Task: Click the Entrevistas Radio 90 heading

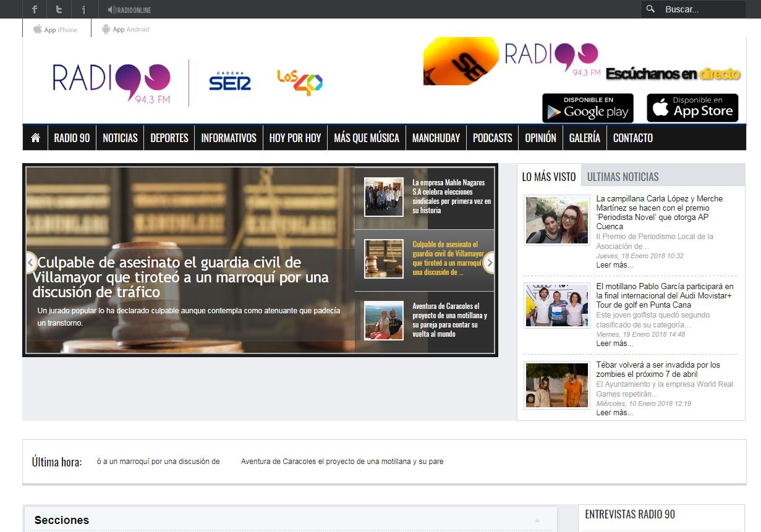Action: point(630,514)
